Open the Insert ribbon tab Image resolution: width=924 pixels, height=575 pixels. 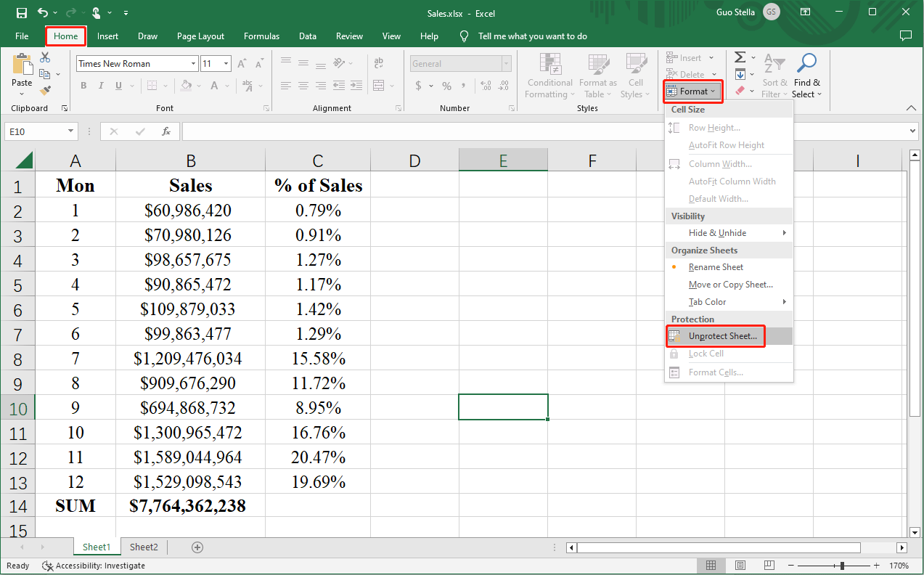click(108, 36)
